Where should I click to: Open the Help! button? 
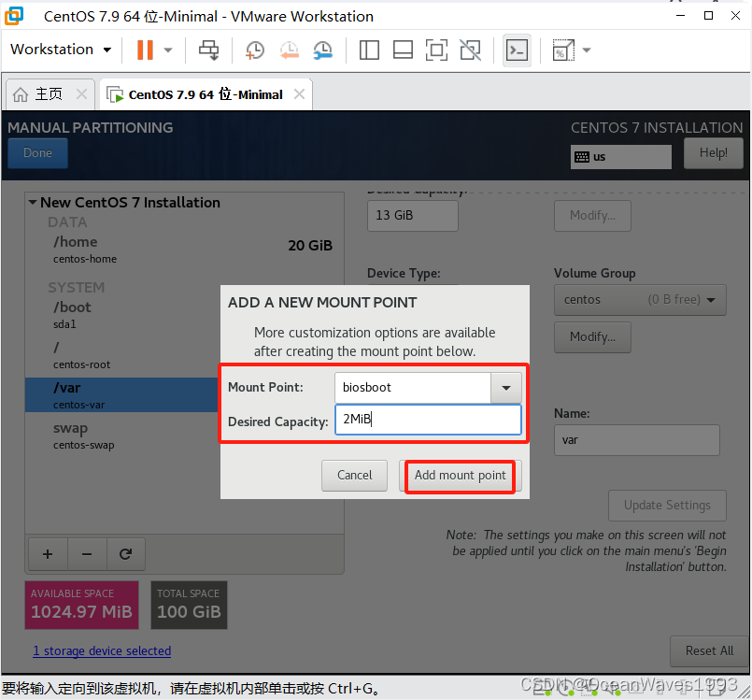point(713,153)
